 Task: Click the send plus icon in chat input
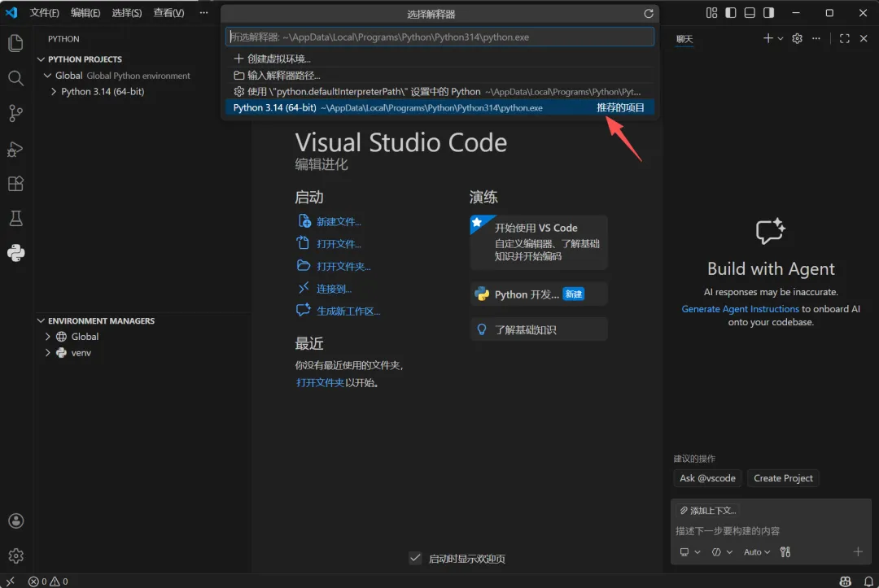(x=859, y=552)
